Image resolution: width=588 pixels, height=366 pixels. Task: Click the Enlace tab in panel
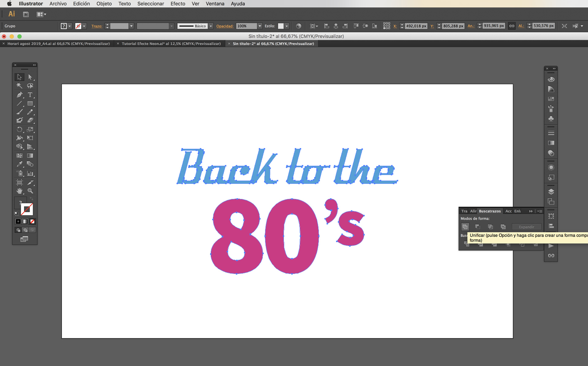519,211
